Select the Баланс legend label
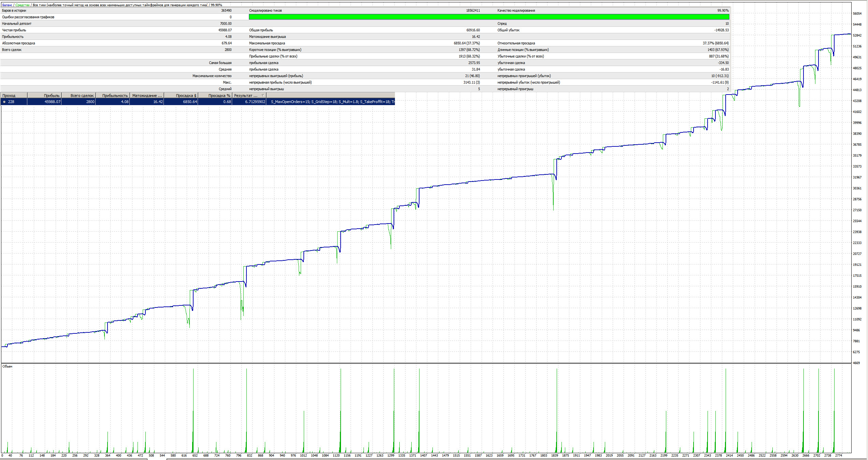The height and width of the screenshot is (460, 868). [7, 5]
